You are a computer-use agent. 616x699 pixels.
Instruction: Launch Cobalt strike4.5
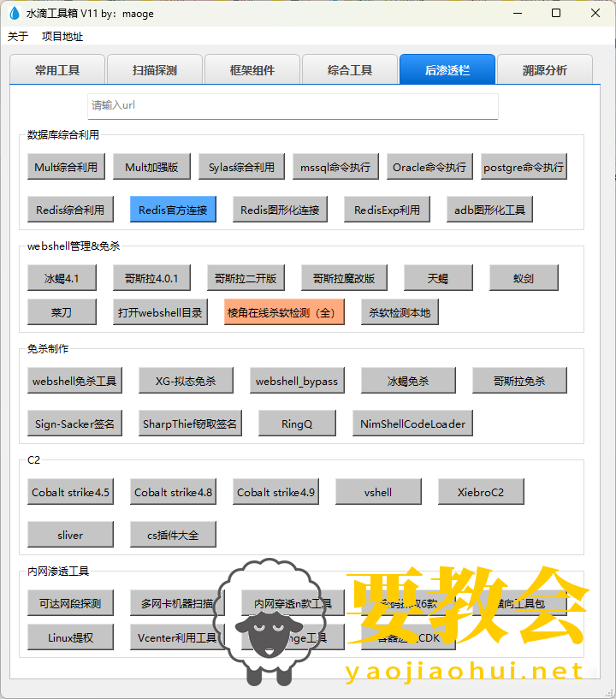point(70,492)
